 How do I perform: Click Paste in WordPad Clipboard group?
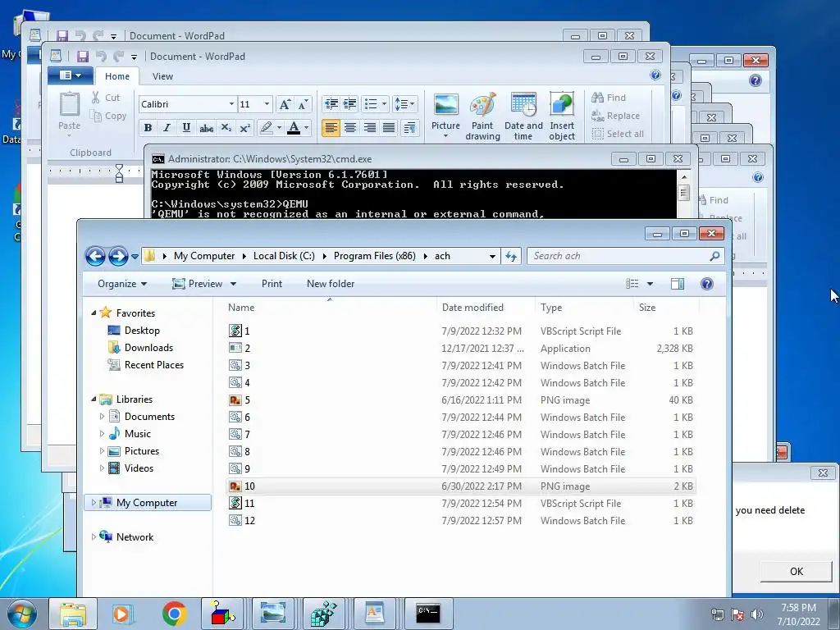(69, 112)
